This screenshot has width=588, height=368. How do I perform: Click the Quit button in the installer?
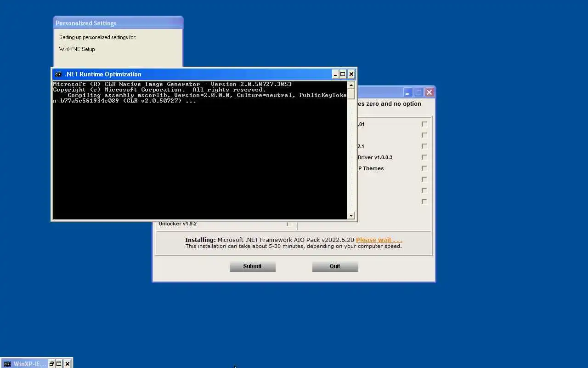(x=335, y=266)
